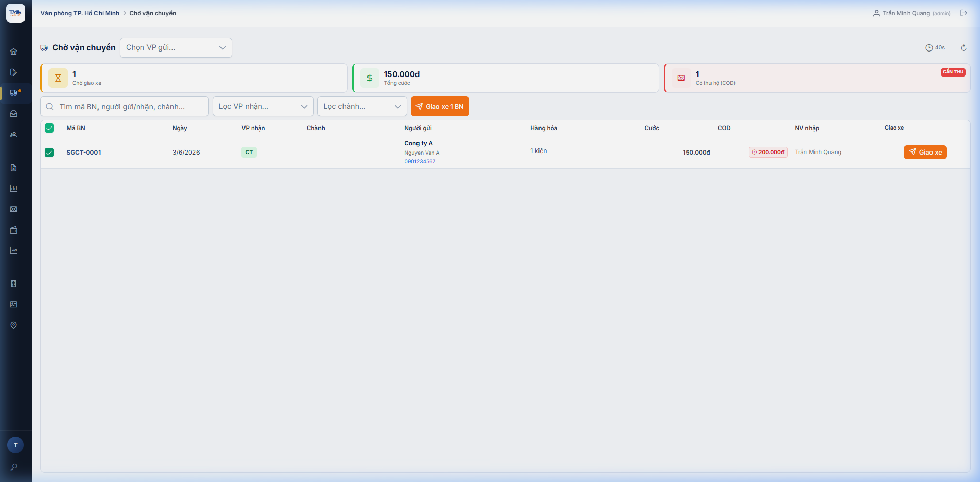Image resolution: width=980 pixels, height=482 pixels.
Task: Toggle the select-all checkbox in table header
Action: click(50, 128)
